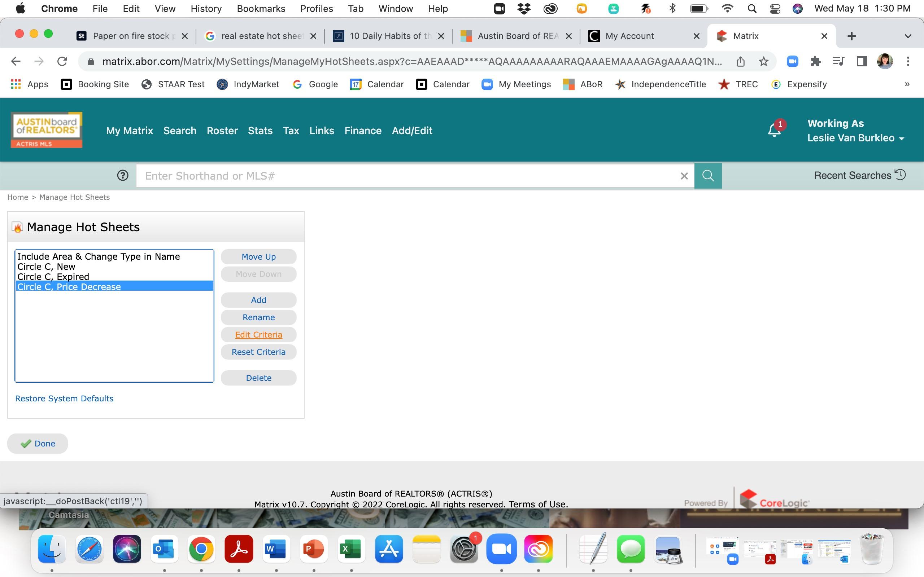Click the Zoom extension icon in toolbar
924x577 pixels.
coord(792,61)
